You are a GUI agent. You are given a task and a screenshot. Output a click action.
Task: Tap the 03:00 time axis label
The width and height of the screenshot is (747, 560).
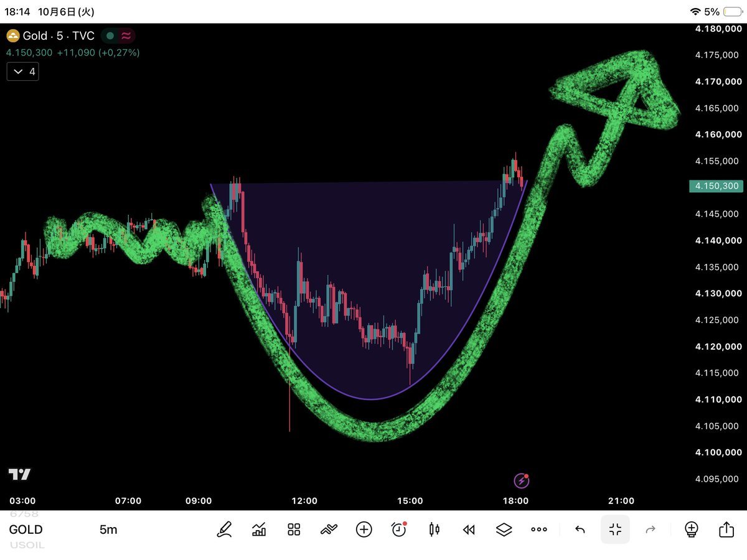23,501
